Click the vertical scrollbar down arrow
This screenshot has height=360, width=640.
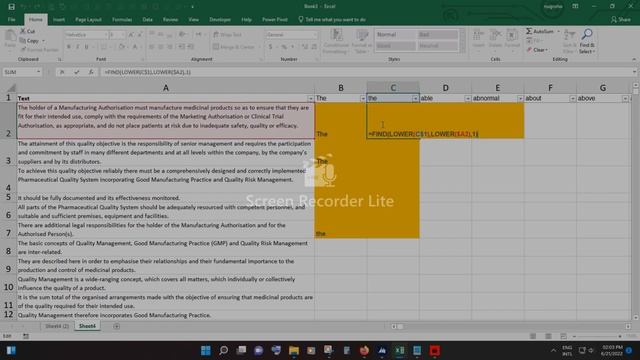point(635,317)
